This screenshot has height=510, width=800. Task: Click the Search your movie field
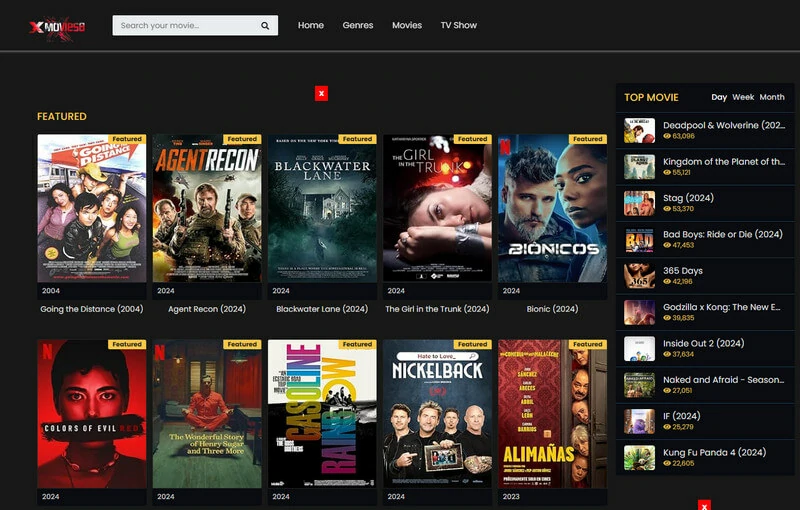pos(195,26)
